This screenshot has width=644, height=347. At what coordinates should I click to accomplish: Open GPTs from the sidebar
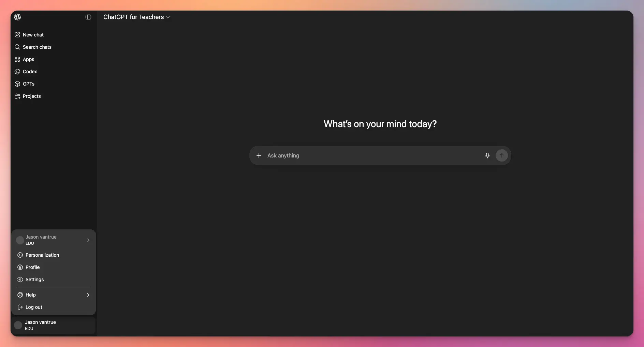coord(54,84)
